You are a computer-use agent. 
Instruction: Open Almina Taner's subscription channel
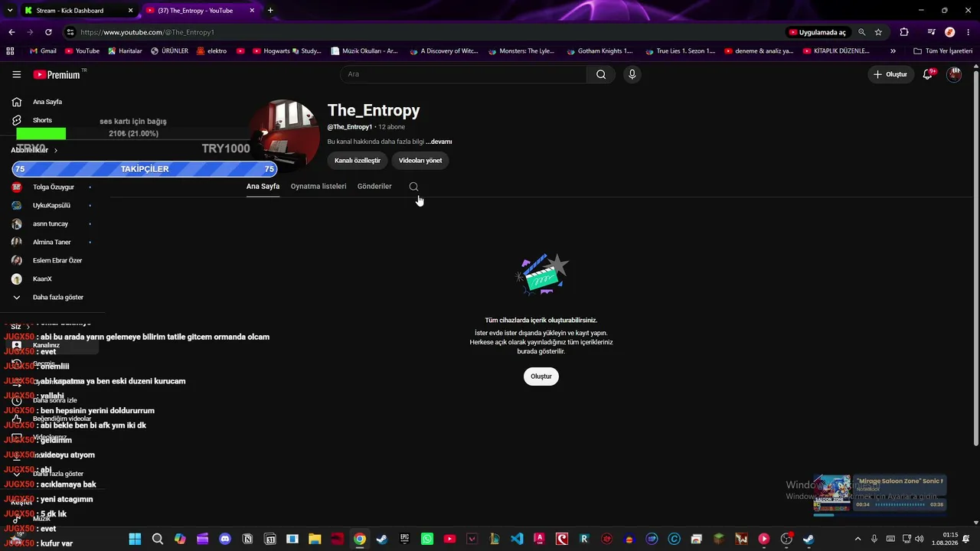tap(53, 242)
